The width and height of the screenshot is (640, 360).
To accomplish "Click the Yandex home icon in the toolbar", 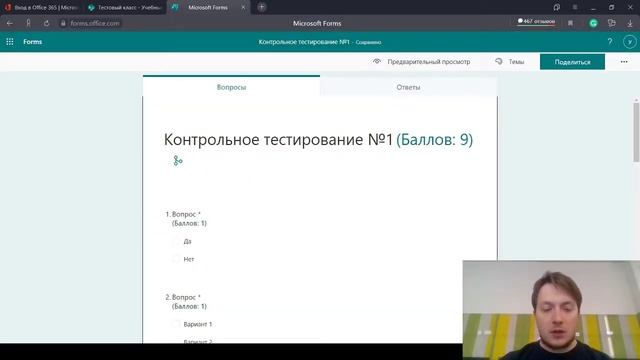I will 28,23.
